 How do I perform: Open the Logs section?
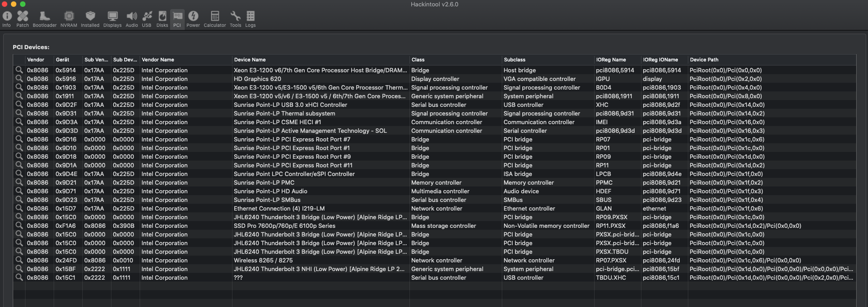250,19
